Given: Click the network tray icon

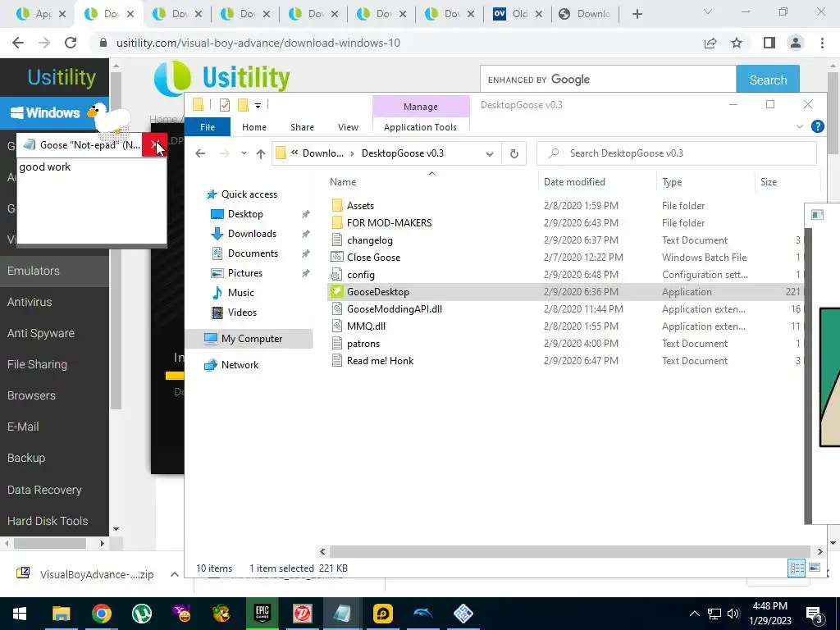Looking at the screenshot, I should [714, 614].
